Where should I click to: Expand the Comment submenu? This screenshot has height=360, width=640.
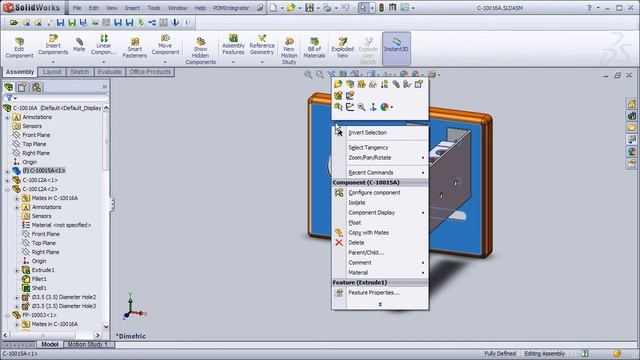(380, 262)
